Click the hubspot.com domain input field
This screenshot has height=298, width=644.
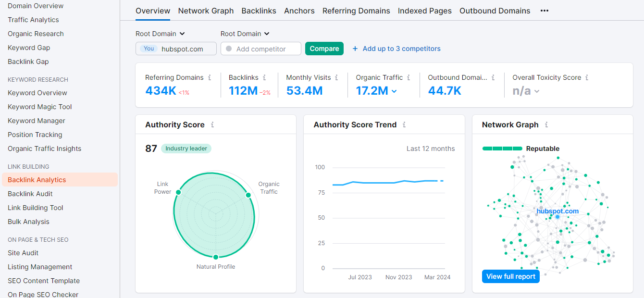click(176, 49)
